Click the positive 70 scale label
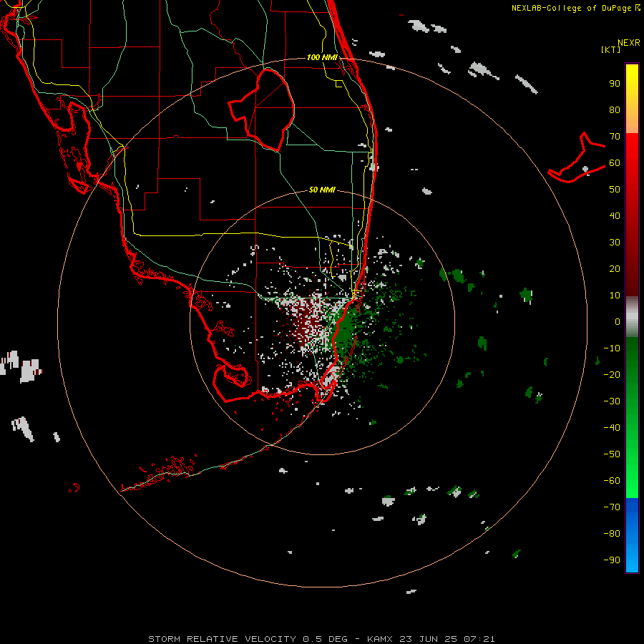 pos(615,137)
